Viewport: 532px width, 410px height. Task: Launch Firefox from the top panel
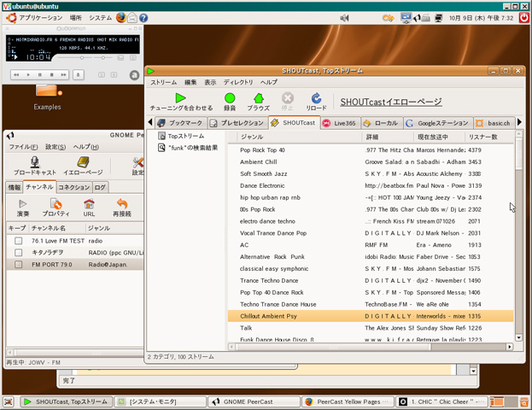pos(120,17)
